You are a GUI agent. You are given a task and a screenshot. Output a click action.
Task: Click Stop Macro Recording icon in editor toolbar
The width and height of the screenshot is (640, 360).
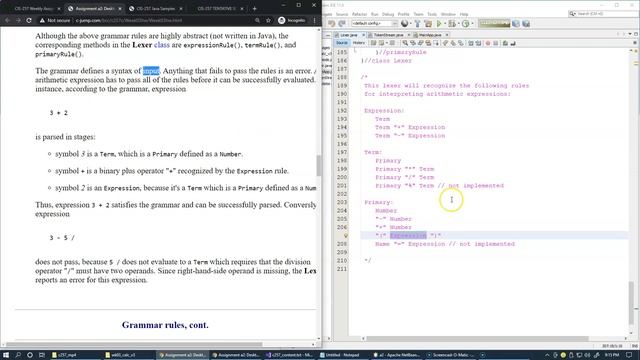coord(495,43)
